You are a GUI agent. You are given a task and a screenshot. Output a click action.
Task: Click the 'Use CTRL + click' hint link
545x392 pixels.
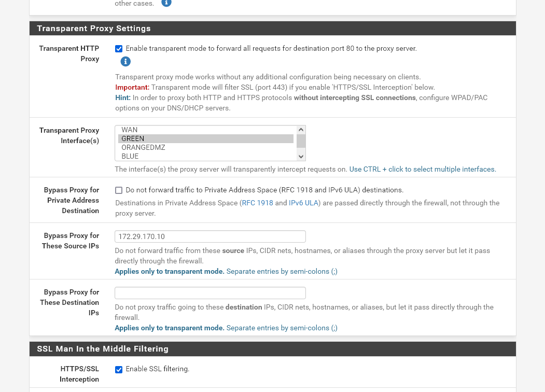(422, 169)
